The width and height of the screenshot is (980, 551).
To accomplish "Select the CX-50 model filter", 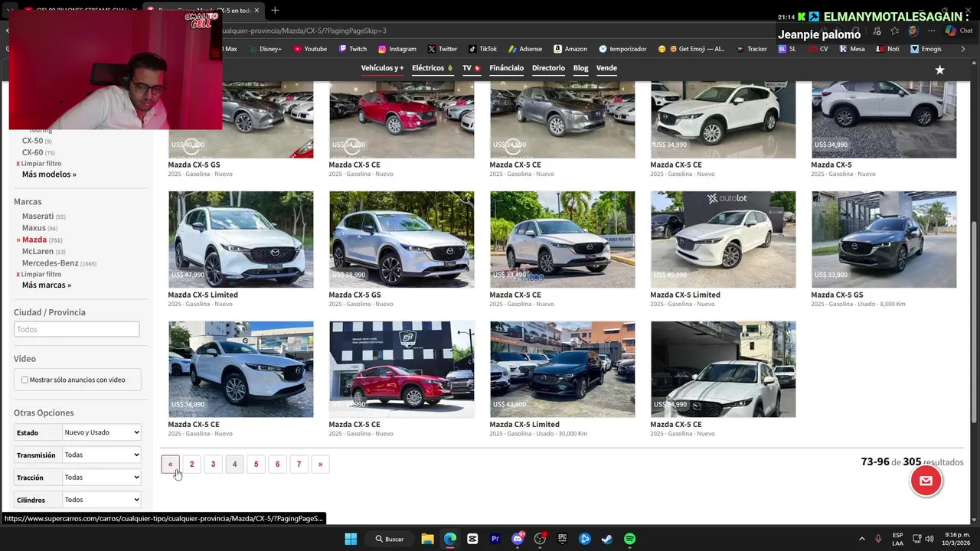I will click(32, 141).
